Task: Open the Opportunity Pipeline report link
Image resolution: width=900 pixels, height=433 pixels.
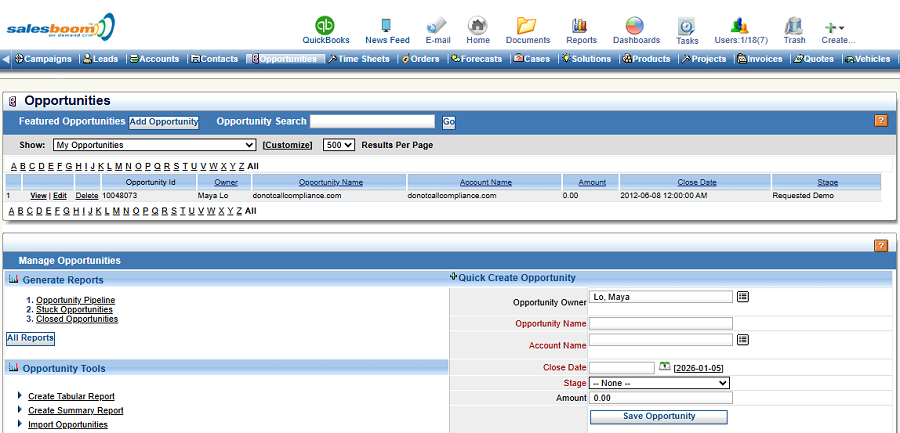Action: (x=75, y=300)
